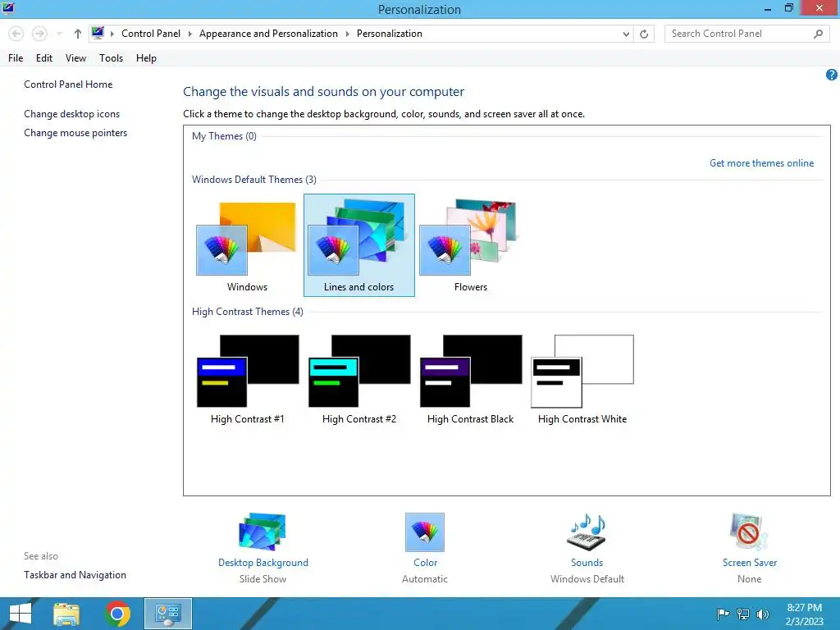This screenshot has width=840, height=630.
Task: Open Action Center flag icon in tray
Action: click(x=723, y=614)
